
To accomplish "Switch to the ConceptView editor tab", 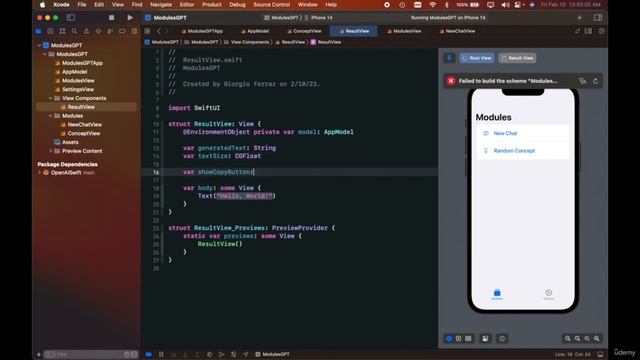I will (x=304, y=31).
